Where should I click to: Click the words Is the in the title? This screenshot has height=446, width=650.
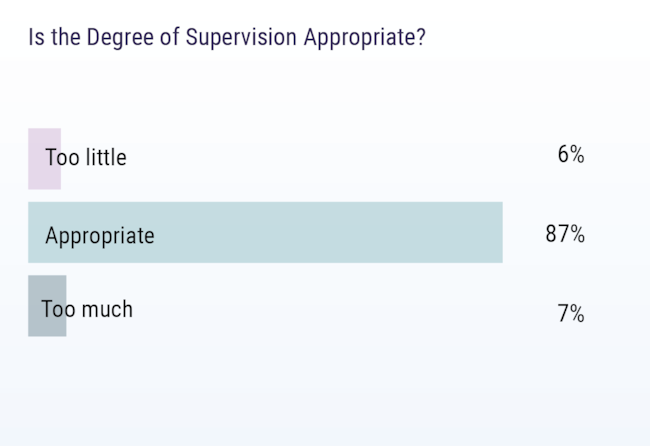(54, 37)
